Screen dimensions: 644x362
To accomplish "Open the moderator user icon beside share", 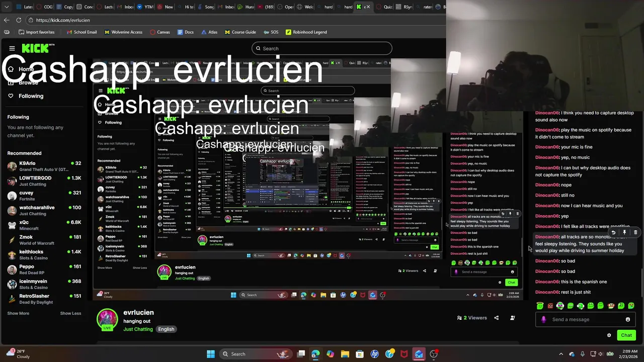I will (x=512, y=318).
